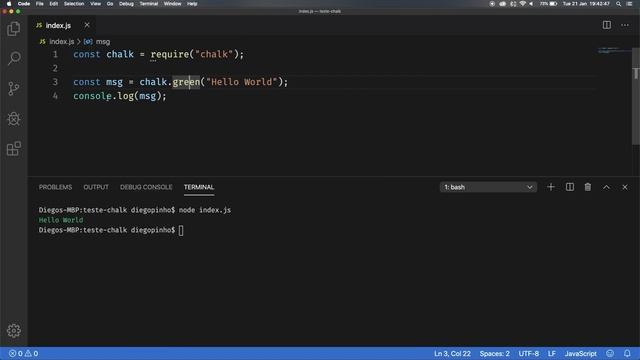This screenshot has width=640, height=360.
Task: Open Wi-Fi status in menu bar
Action: [522, 4]
